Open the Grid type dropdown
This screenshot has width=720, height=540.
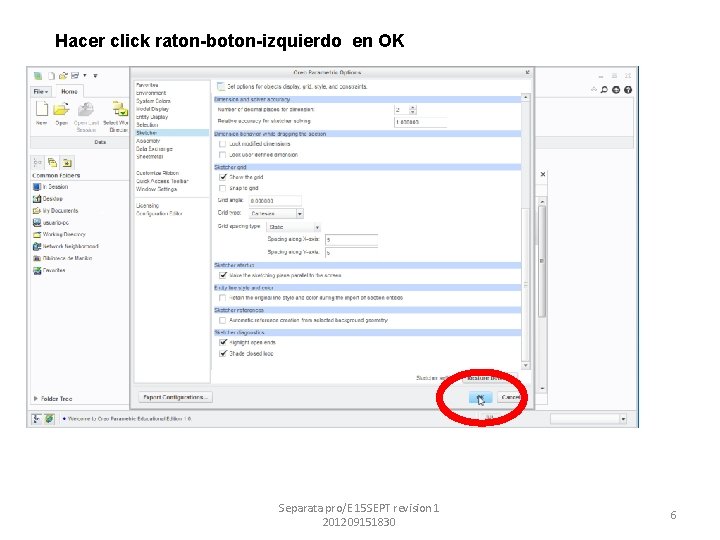point(276,214)
